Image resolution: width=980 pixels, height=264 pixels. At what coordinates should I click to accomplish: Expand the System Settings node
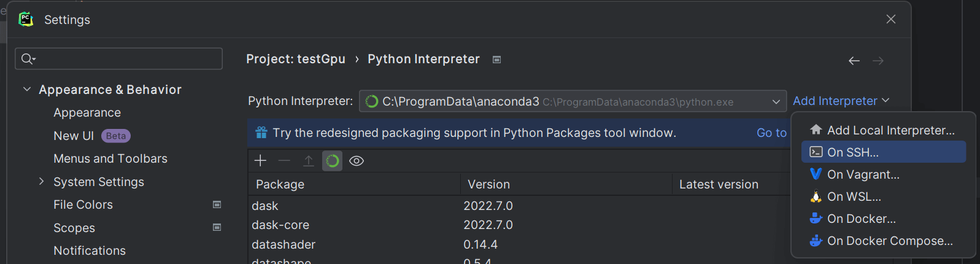pos(41,181)
